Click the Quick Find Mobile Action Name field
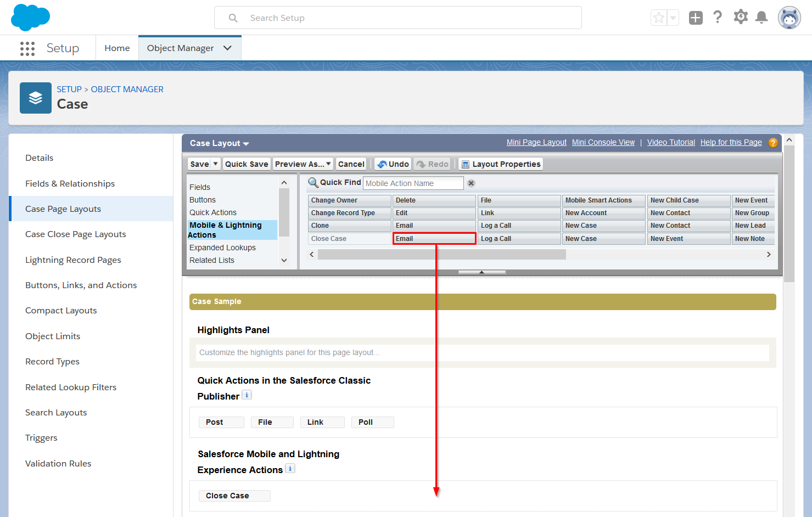Screen dimensions: 812x517 point(413,183)
